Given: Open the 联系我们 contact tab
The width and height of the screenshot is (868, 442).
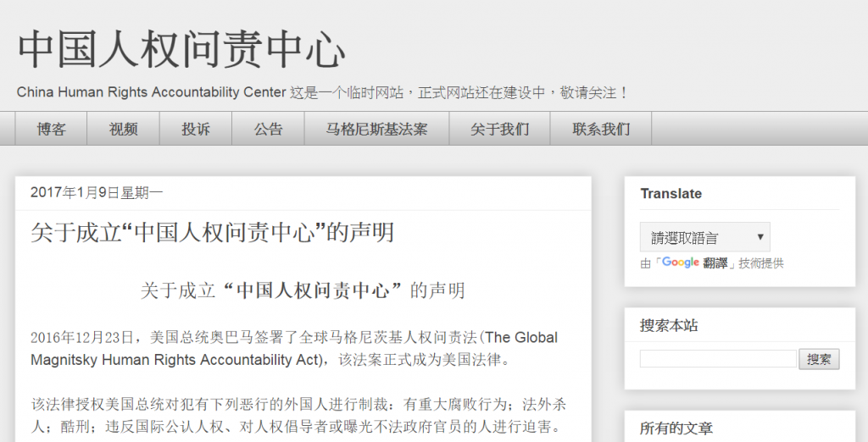Looking at the screenshot, I should coord(601,130).
